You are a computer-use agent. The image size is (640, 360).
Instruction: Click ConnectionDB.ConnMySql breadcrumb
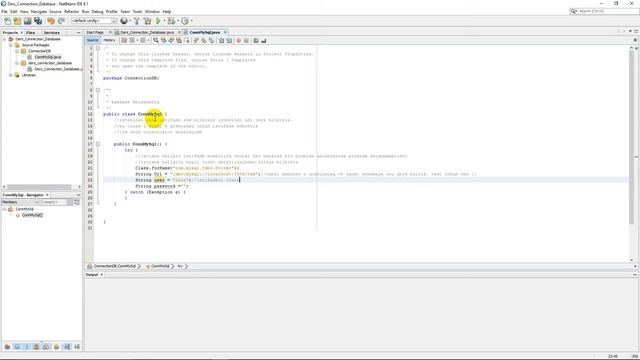pos(115,266)
